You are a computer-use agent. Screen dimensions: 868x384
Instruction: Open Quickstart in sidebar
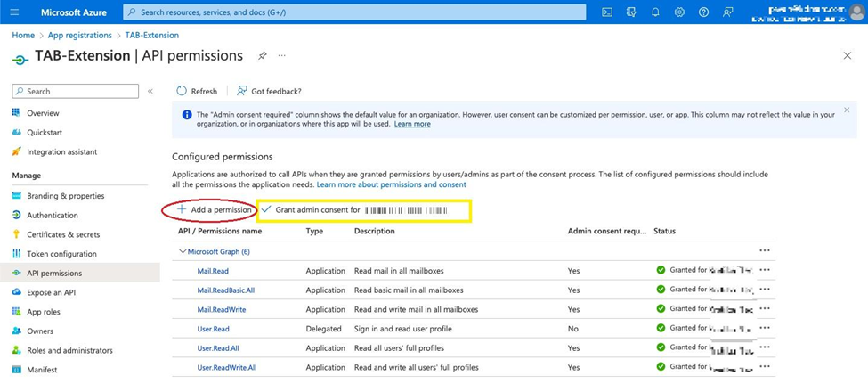tap(45, 133)
